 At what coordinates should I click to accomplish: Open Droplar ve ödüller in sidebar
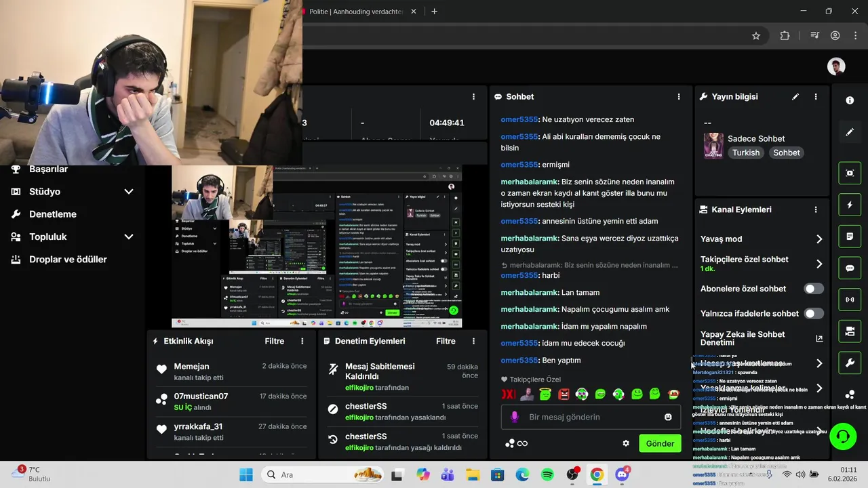(x=68, y=260)
